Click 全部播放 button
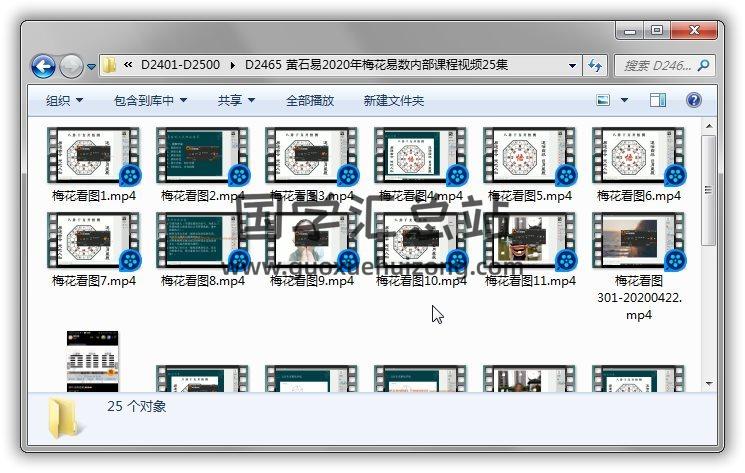 point(310,100)
